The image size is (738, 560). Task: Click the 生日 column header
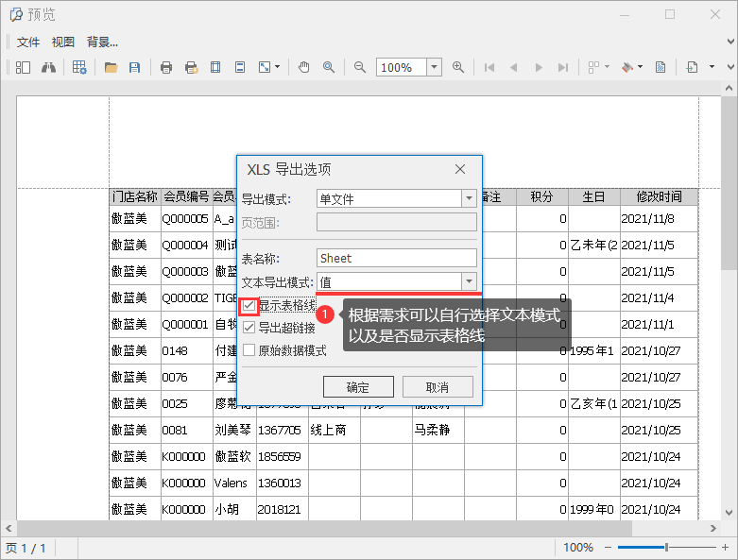pos(594,196)
